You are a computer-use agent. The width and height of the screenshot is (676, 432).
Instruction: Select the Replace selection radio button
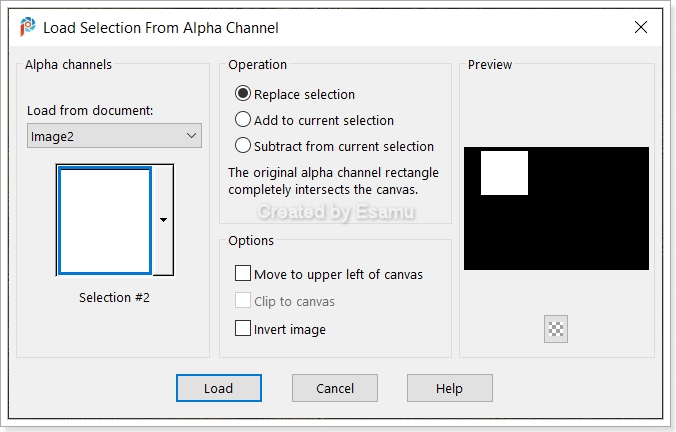pyautogui.click(x=243, y=94)
